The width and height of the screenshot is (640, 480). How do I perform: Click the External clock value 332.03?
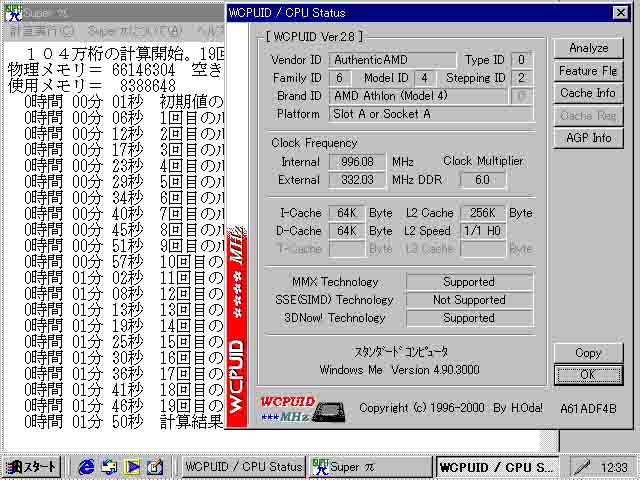point(357,180)
